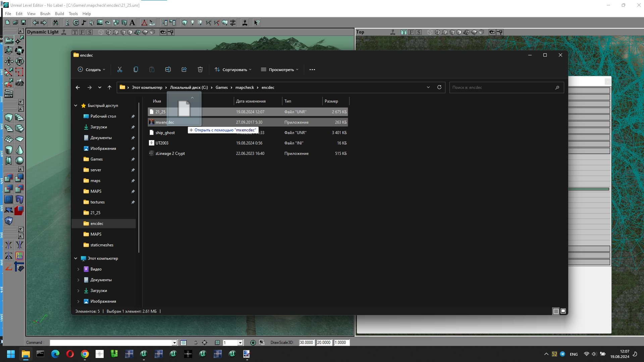Toggle realtime preview joystick in Dynamic Light viewport
The image size is (644, 362).
tap(64, 32)
